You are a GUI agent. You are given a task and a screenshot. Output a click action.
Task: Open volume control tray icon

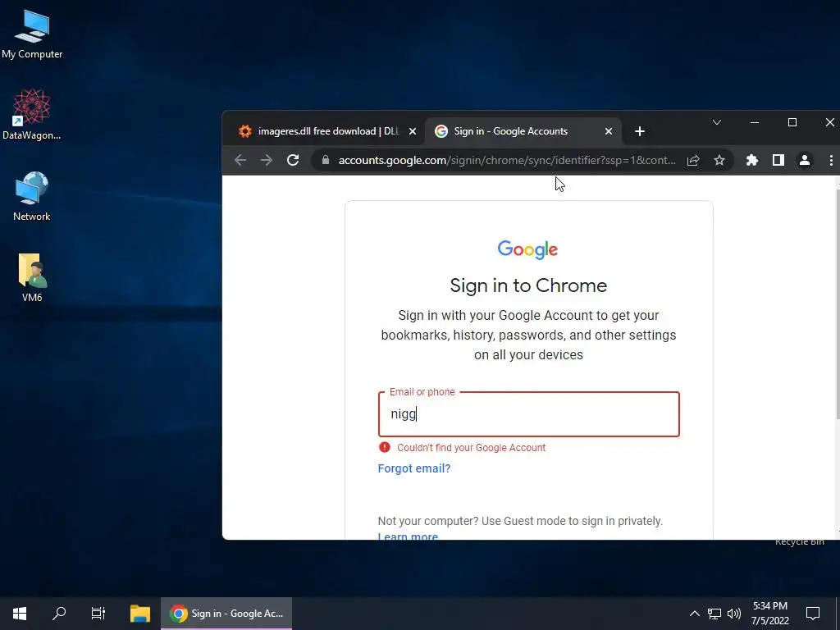pos(734,614)
